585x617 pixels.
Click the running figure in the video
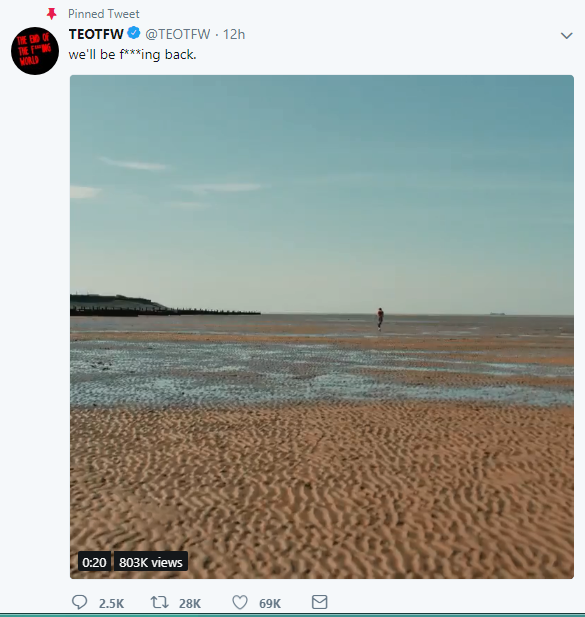coord(380,319)
